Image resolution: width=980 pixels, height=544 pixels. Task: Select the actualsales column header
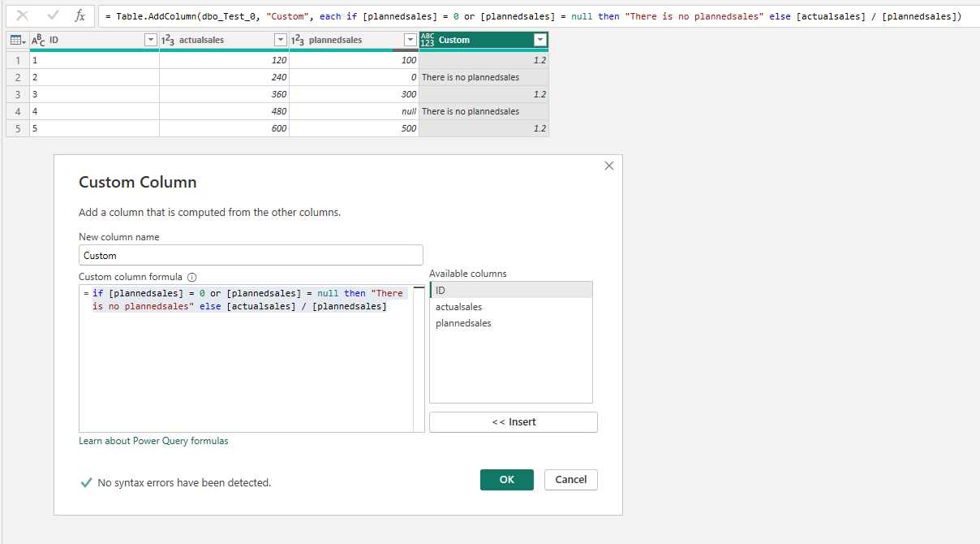pos(224,40)
